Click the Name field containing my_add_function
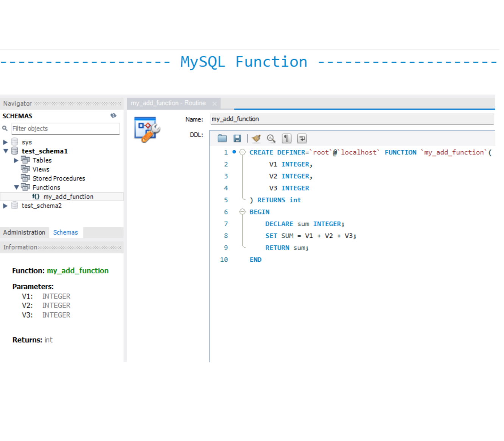The image size is (504, 441). [x=352, y=119]
